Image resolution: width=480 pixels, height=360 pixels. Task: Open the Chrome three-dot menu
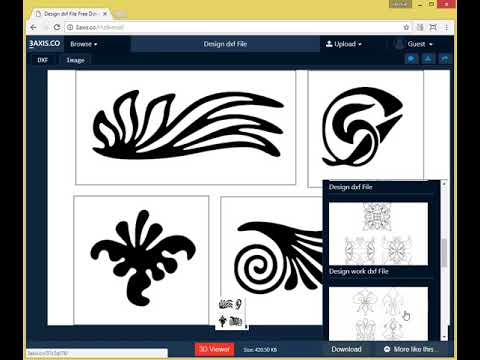click(x=446, y=27)
